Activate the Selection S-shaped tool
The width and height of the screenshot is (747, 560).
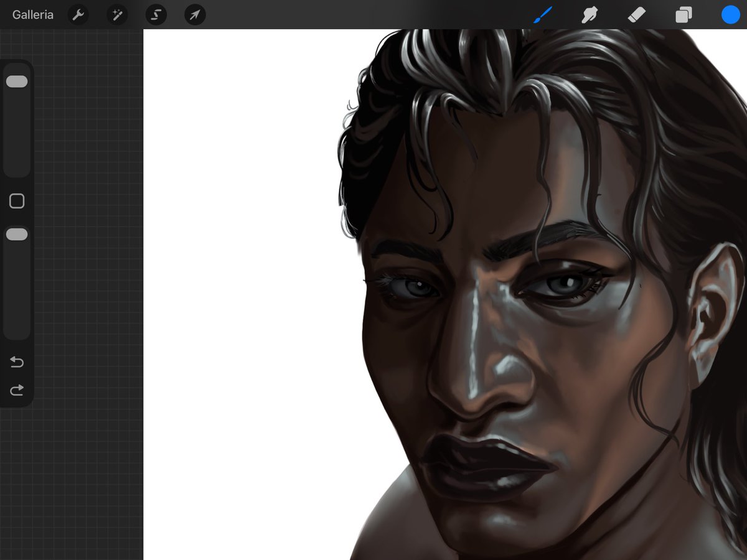point(156,14)
